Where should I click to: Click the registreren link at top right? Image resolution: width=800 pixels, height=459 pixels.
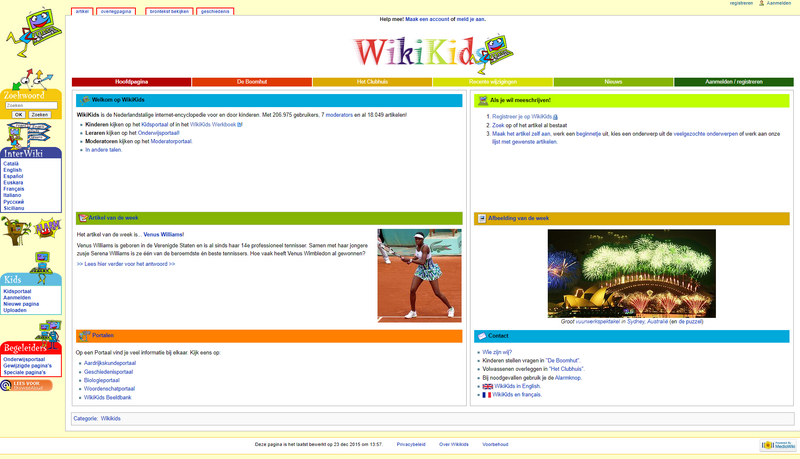741,3
